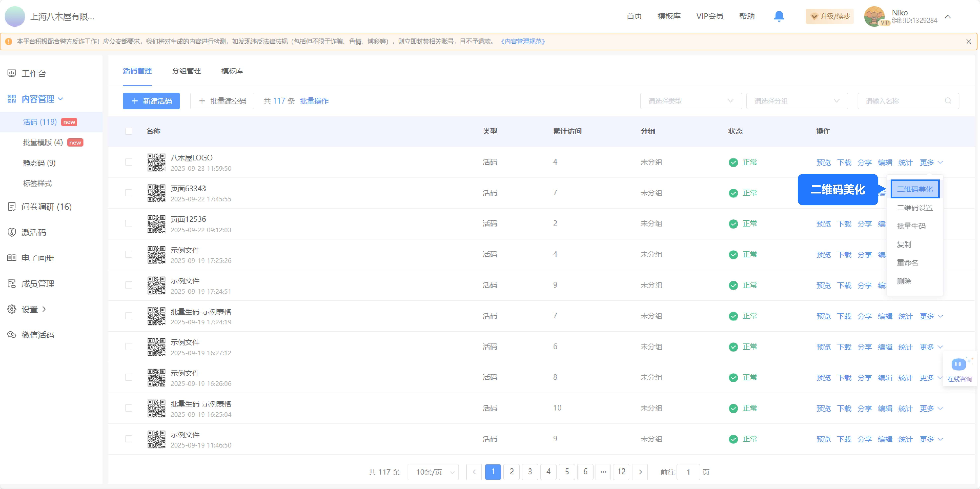Screen dimensions: 980x489
Task: Expand the 10条/页 page size selector
Action: pos(433,472)
